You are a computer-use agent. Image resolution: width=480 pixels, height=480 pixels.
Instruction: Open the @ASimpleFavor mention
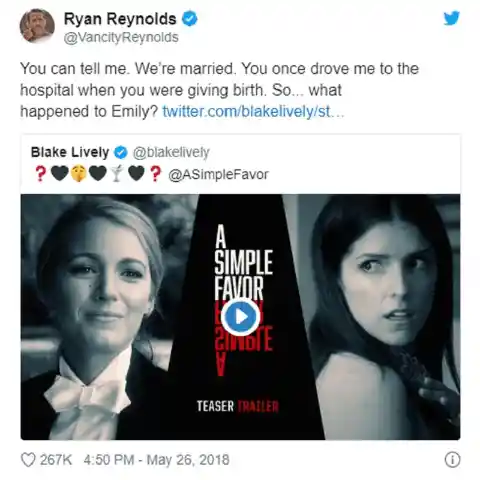[x=218, y=174]
